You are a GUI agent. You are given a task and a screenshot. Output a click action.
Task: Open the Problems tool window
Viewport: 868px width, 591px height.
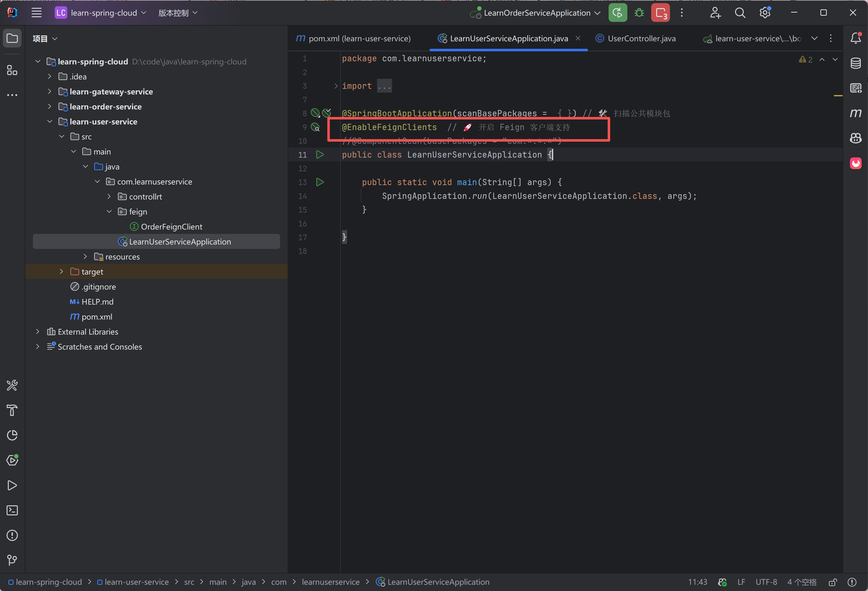click(x=12, y=535)
